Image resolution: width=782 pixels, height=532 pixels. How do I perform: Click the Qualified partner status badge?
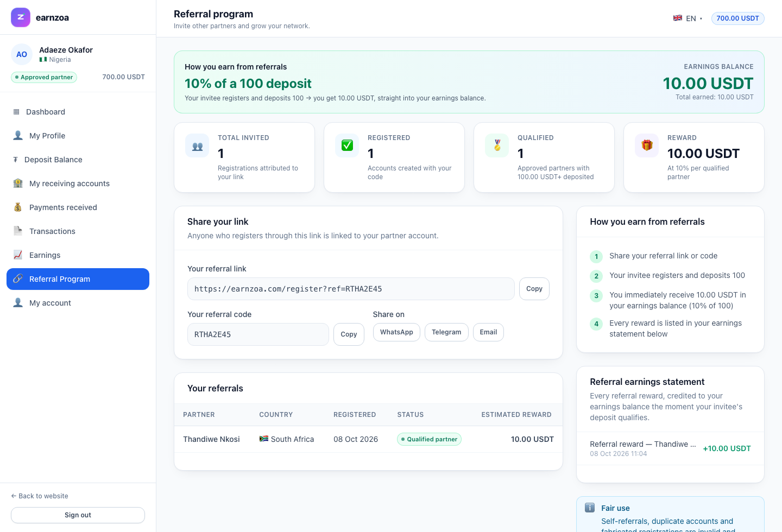(429, 439)
